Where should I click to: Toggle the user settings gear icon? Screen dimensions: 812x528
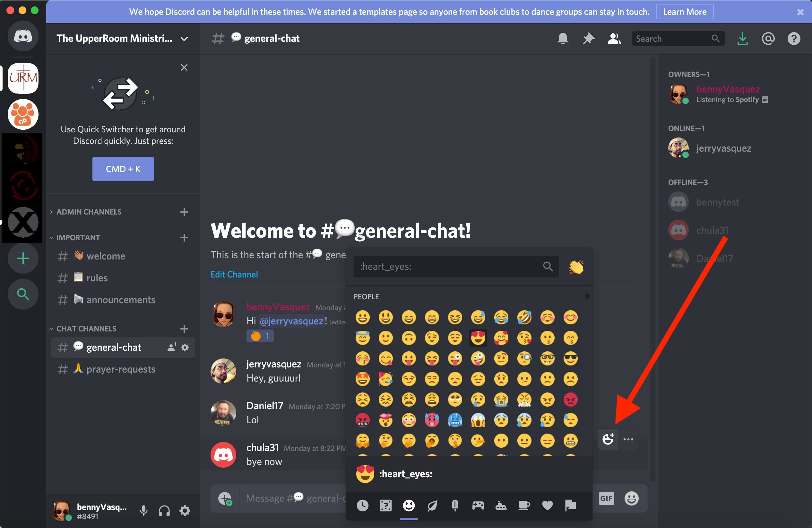(x=186, y=510)
